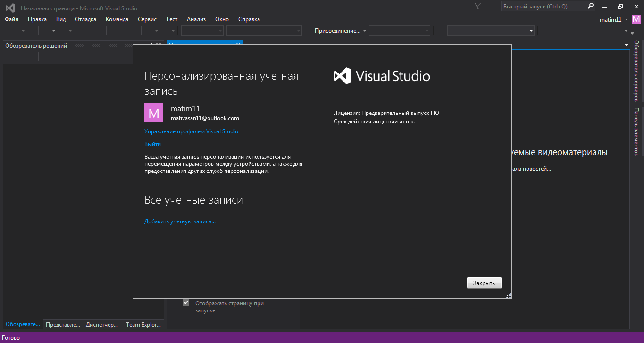Click the Выйти sign-out link
Screen dimensions: 644x343
pyautogui.click(x=152, y=144)
